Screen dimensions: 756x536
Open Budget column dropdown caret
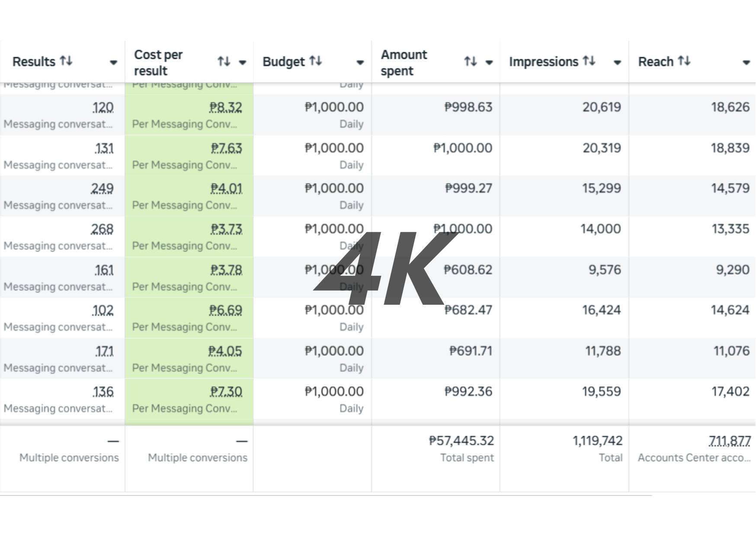tap(360, 62)
